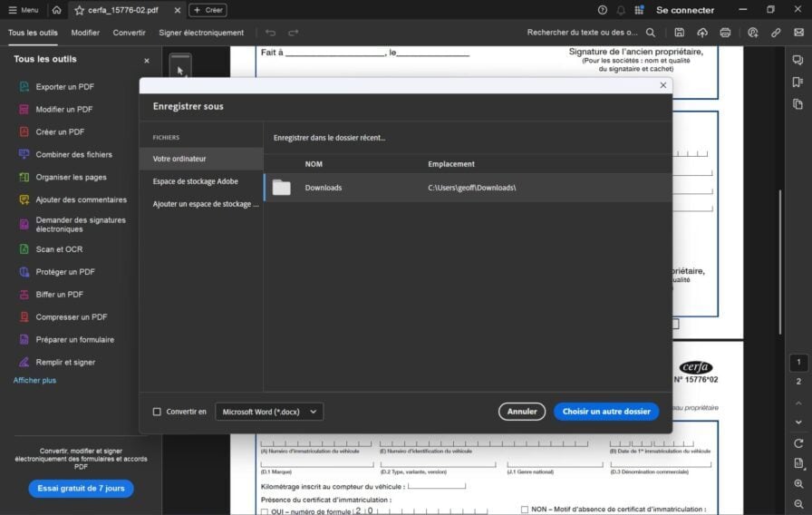This screenshot has width=812, height=515.
Task: Select the Downloads folder row
Action: pos(469,188)
